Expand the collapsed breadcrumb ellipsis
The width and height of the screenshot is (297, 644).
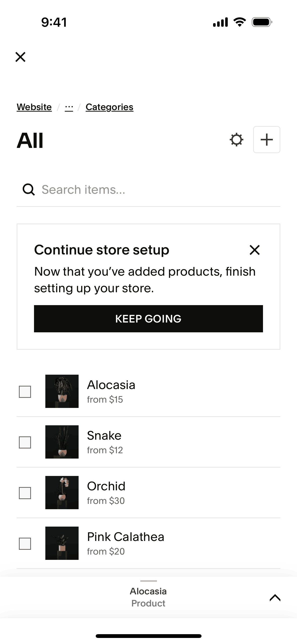pyautogui.click(x=69, y=107)
